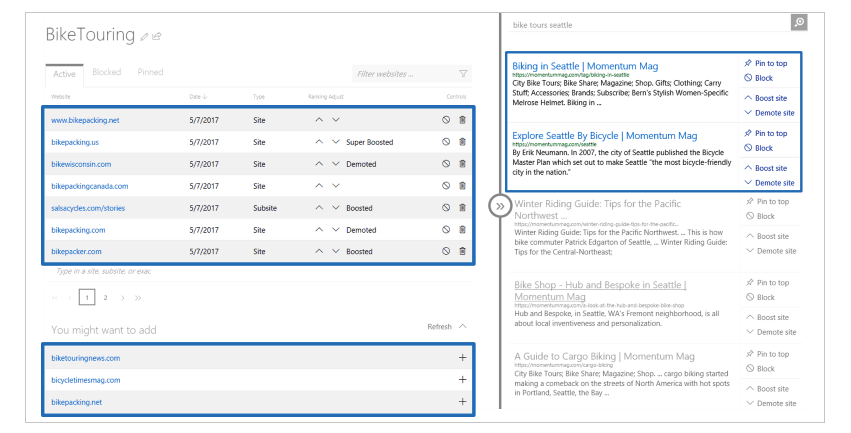This screenshot has width=851, height=433.
Task: Block bikewisconsin.com using its block icon
Action: [x=446, y=164]
